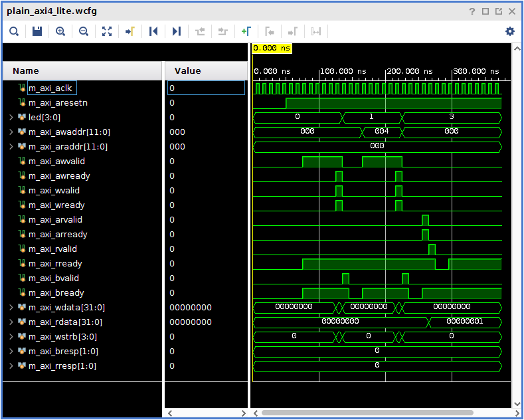Click the Swap Cursors icon

click(x=316, y=31)
